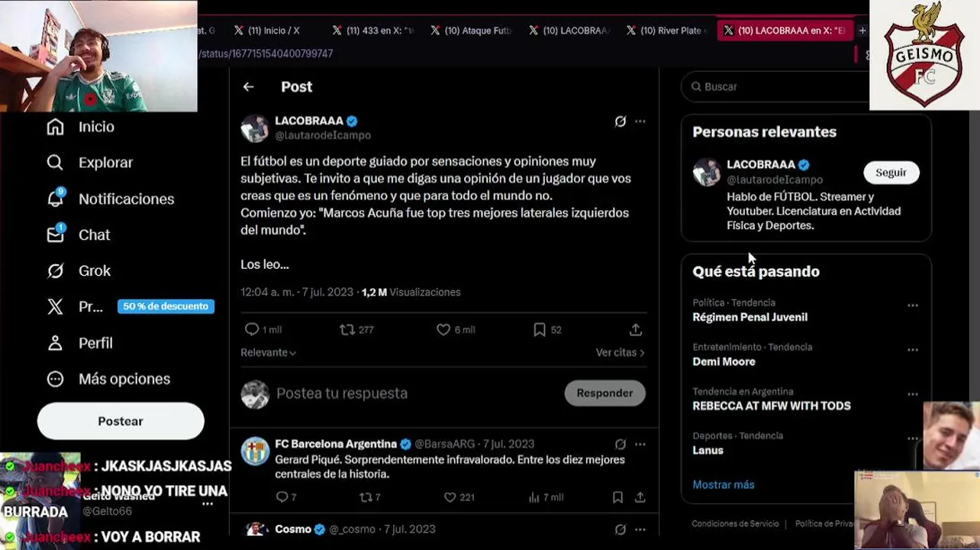Click Grok icon on Cosmo's reply
The image size is (980, 550).
(621, 529)
